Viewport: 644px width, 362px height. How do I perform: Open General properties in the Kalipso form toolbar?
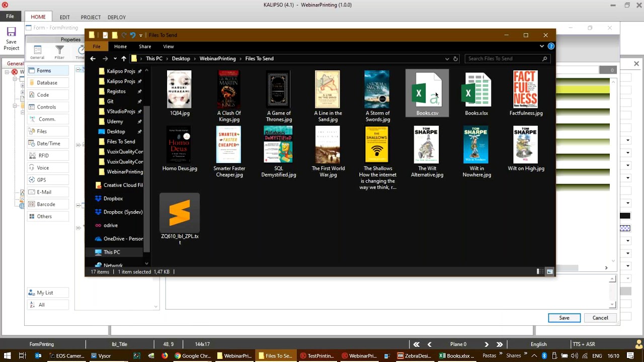pyautogui.click(x=37, y=52)
